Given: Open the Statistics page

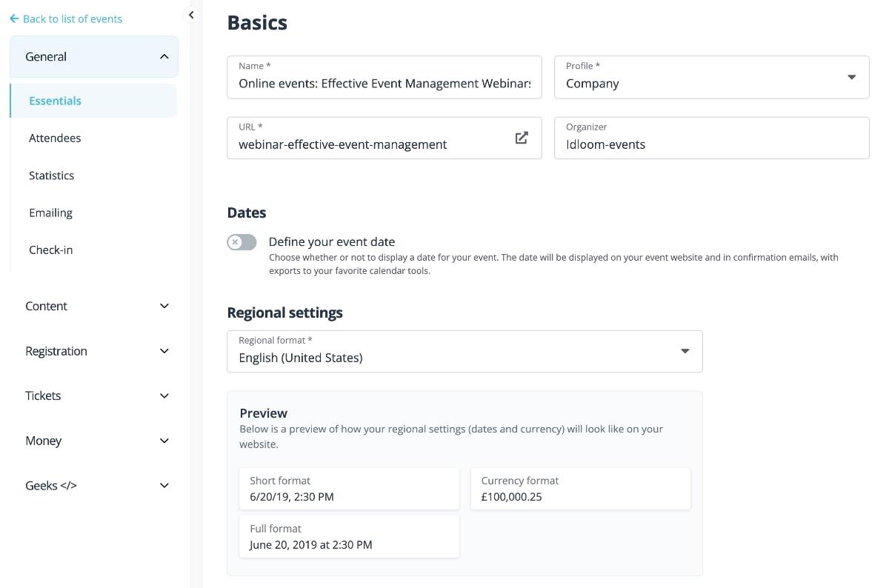Looking at the screenshot, I should pyautogui.click(x=52, y=176).
